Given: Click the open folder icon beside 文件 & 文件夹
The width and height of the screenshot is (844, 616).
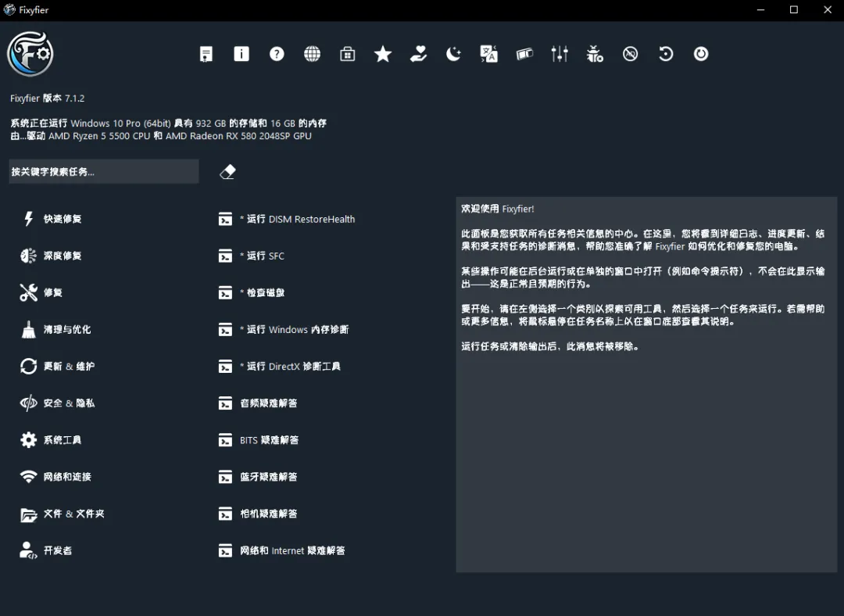Looking at the screenshot, I should 29,515.
